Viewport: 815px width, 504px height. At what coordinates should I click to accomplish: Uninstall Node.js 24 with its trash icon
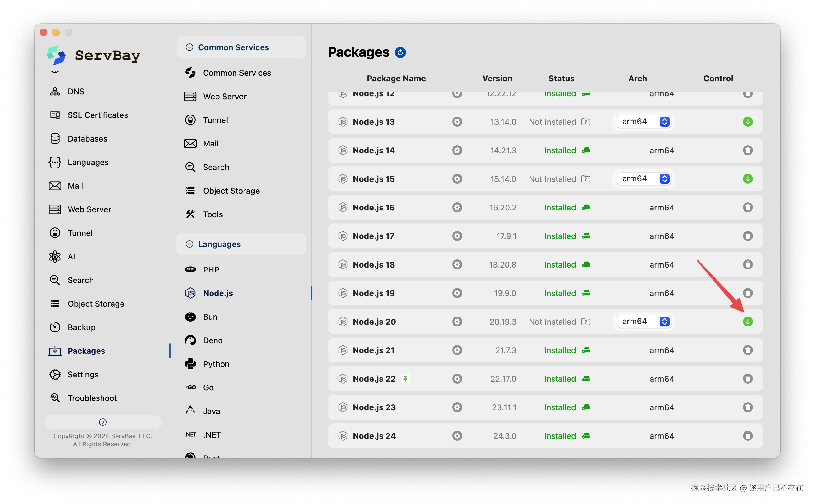748,436
